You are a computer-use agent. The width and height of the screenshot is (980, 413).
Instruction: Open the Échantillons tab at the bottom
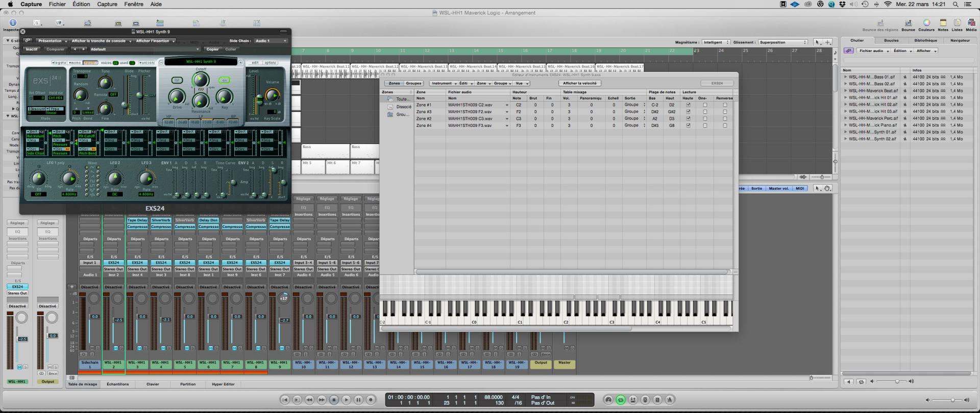tap(118, 384)
